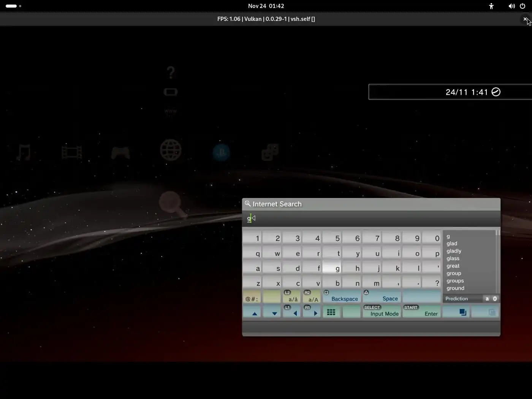532x399 pixels.
Task: Move cursor down with the down-arrow key
Action: pyautogui.click(x=272, y=312)
